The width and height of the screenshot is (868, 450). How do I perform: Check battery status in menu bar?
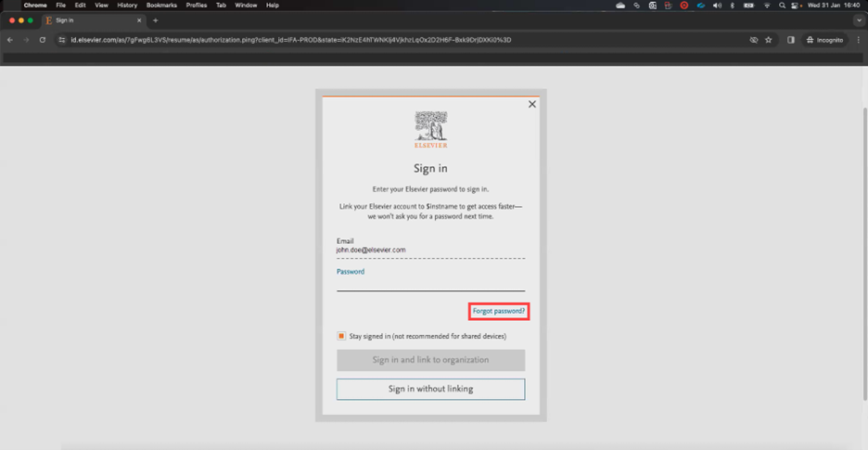(749, 5)
